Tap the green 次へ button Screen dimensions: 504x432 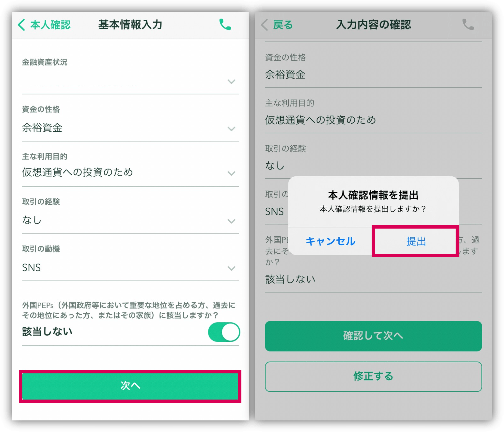coord(130,386)
